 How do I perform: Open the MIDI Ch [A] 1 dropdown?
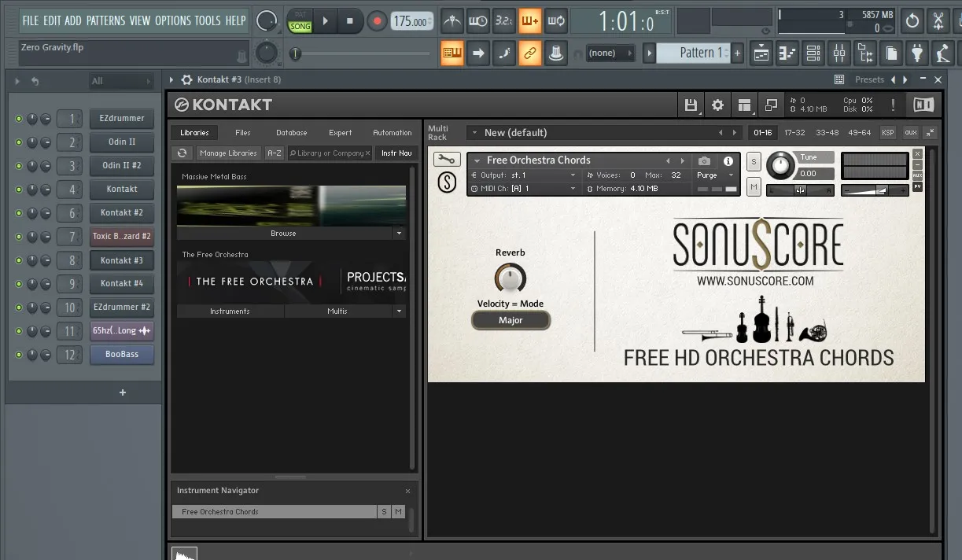pos(523,189)
